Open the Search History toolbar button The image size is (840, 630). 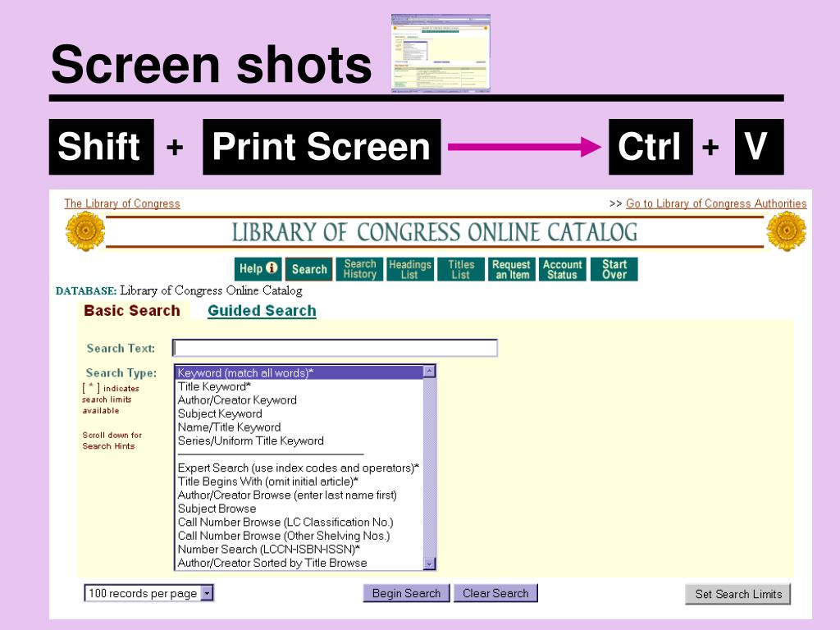click(x=359, y=269)
